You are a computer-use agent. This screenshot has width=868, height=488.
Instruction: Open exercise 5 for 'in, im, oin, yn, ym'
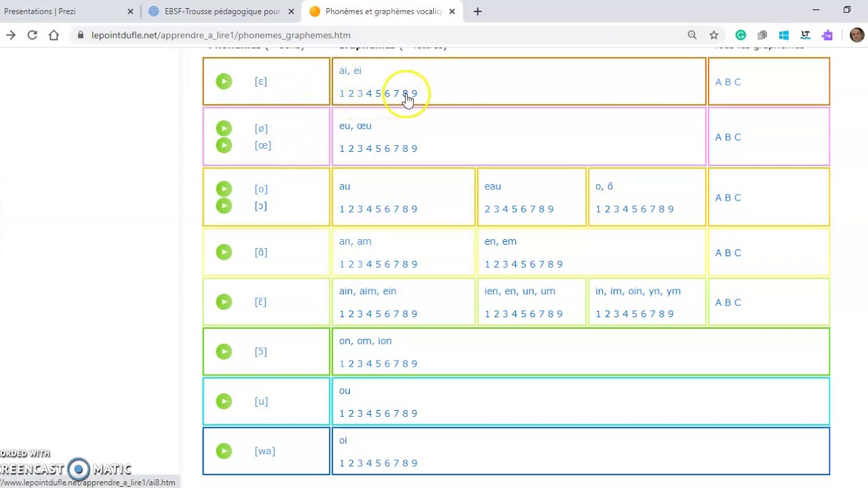point(634,314)
